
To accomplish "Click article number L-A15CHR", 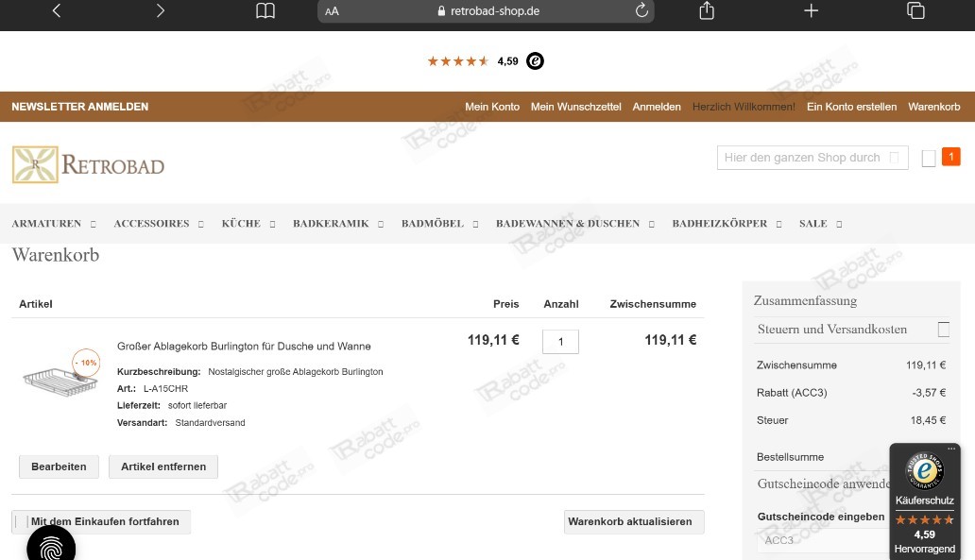I will [165, 389].
